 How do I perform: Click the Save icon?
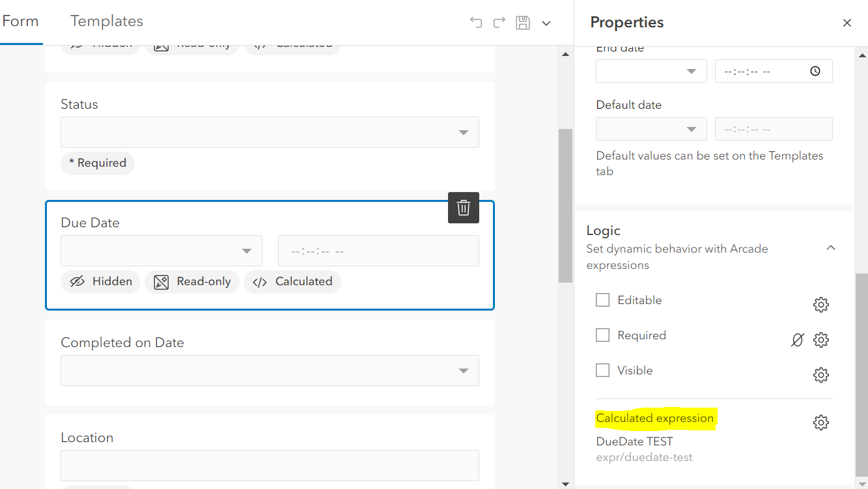pyautogui.click(x=522, y=21)
